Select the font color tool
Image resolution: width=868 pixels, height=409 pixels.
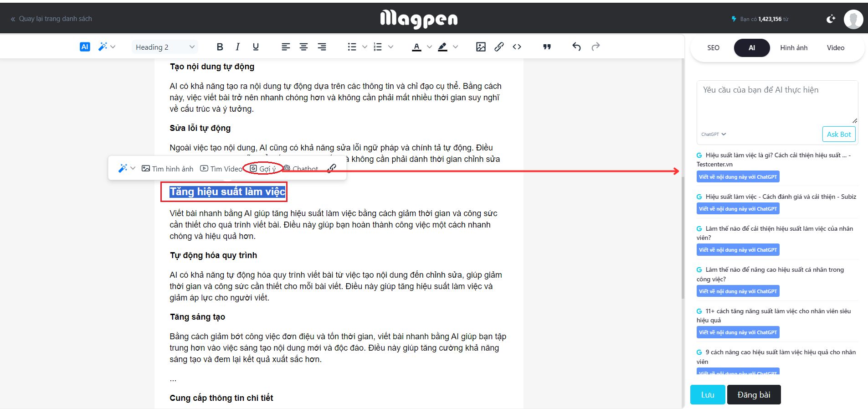pos(416,47)
